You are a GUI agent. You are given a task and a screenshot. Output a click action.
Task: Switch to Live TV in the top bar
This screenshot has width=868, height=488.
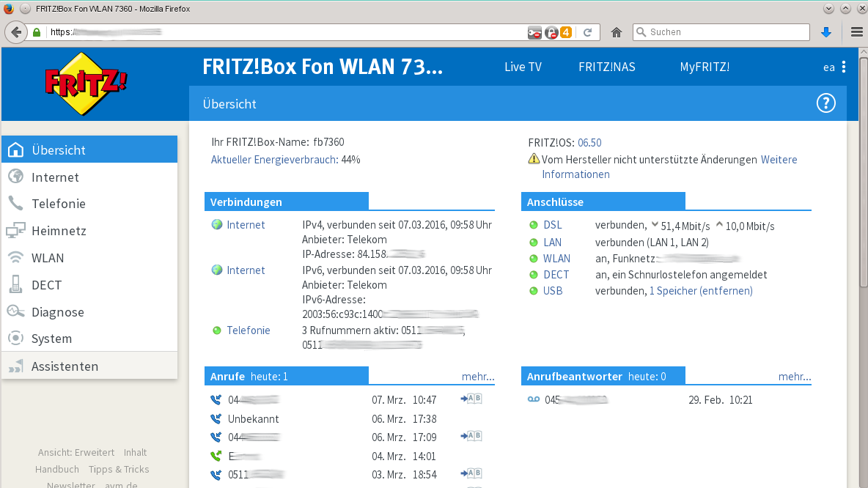point(523,67)
